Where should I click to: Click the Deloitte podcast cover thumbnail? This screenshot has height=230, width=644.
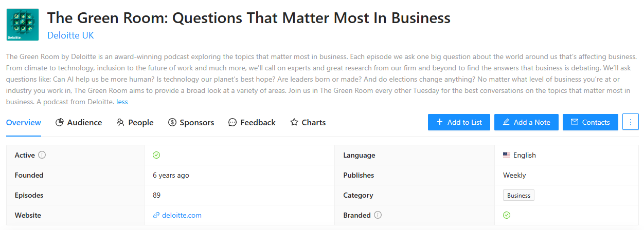coord(22,25)
